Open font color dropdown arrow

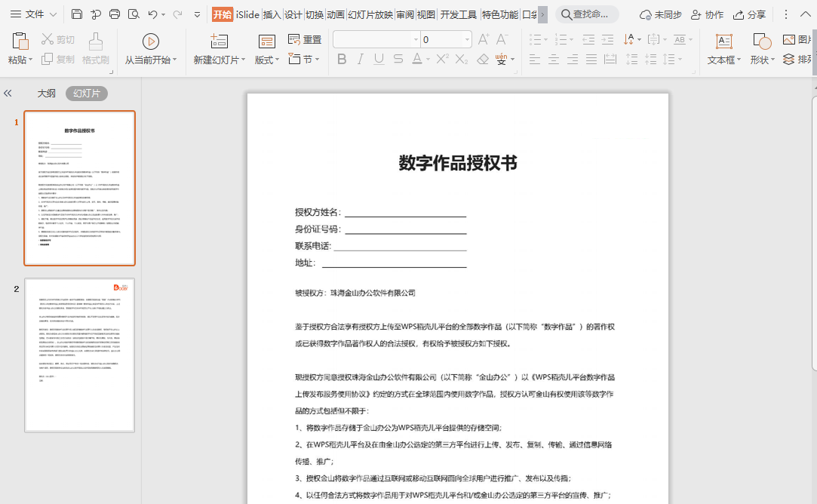(x=428, y=60)
